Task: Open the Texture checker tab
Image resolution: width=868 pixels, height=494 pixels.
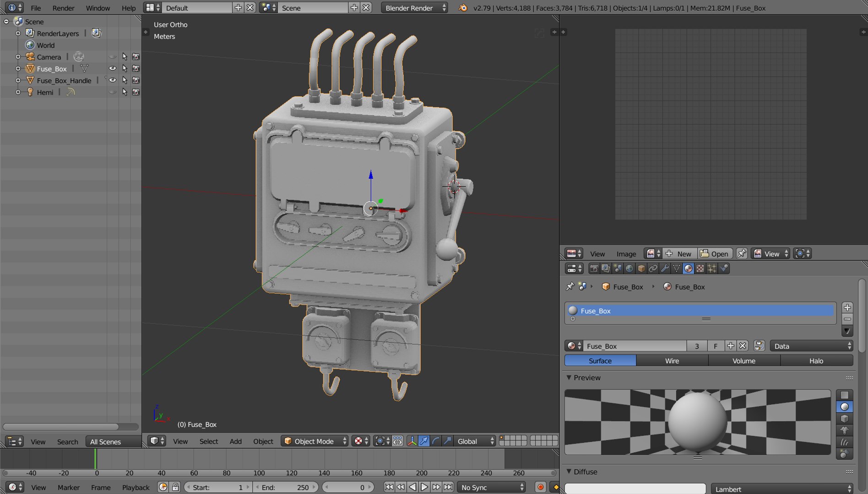Action: tap(700, 268)
